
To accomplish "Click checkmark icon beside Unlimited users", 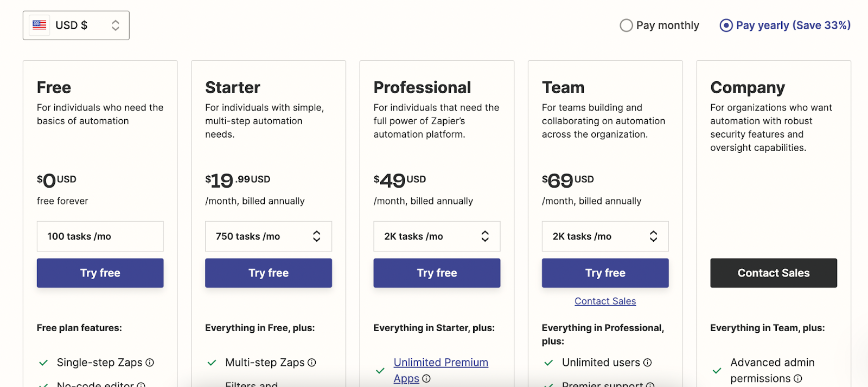I will (548, 363).
